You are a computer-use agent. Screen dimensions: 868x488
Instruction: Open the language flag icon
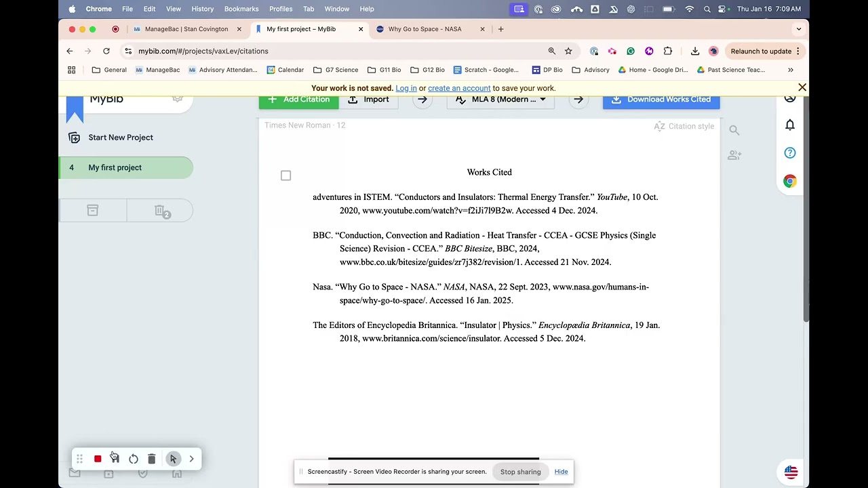(x=791, y=472)
